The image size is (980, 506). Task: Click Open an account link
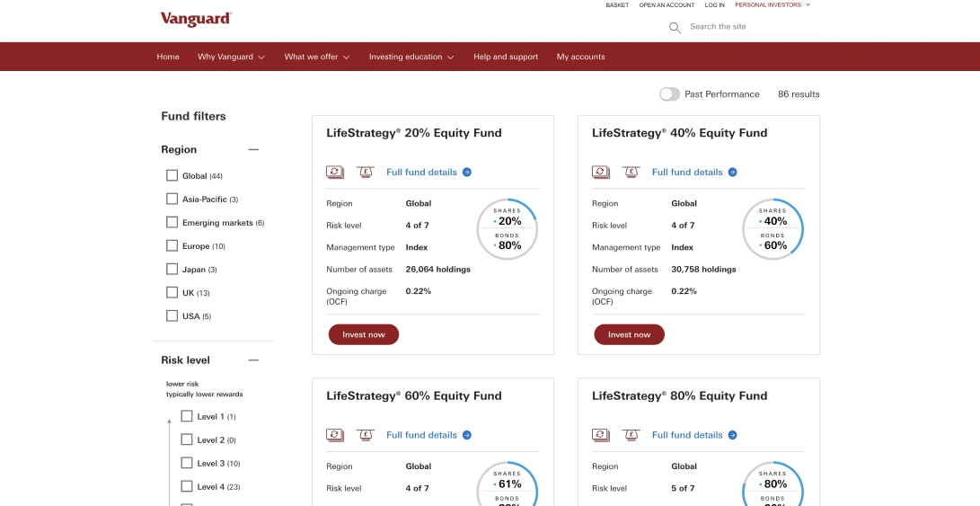click(667, 5)
